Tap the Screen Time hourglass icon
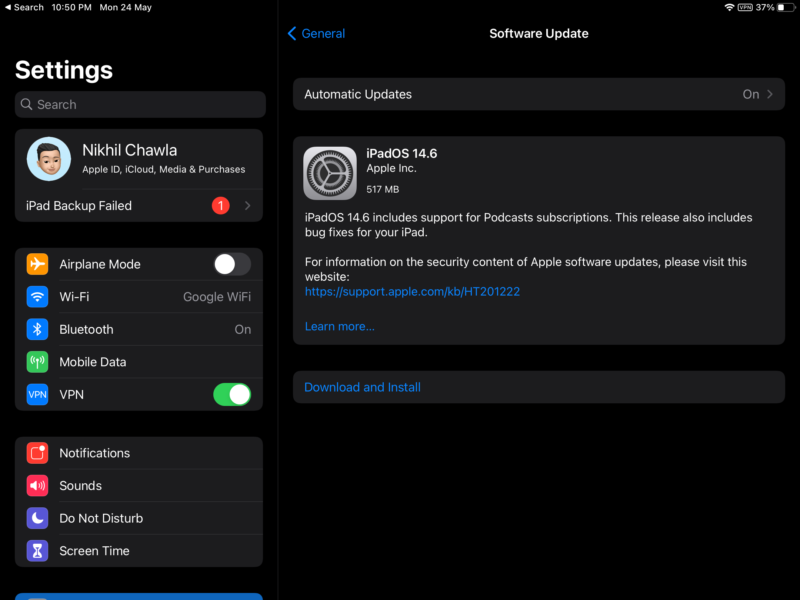Viewport: 800px width, 600px height. tap(37, 551)
